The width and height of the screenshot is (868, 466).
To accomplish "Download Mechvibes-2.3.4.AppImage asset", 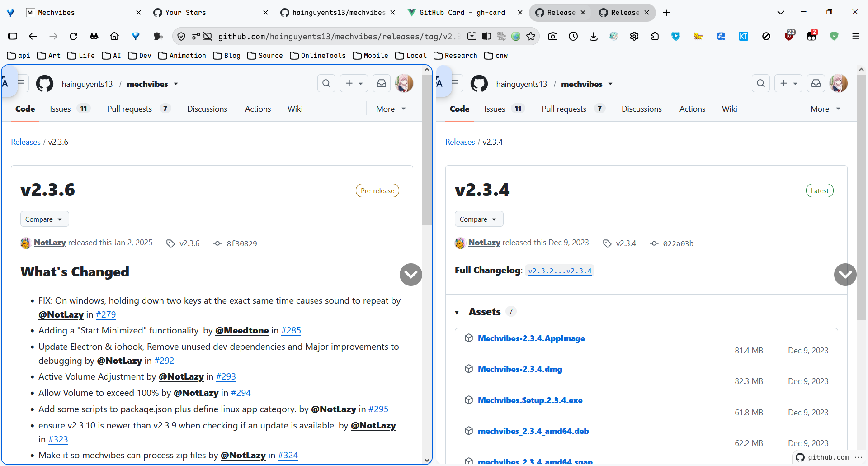I will (531, 338).
